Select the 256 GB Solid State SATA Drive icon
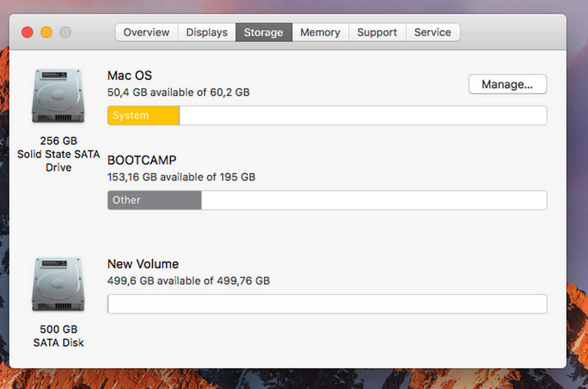 pos(58,94)
